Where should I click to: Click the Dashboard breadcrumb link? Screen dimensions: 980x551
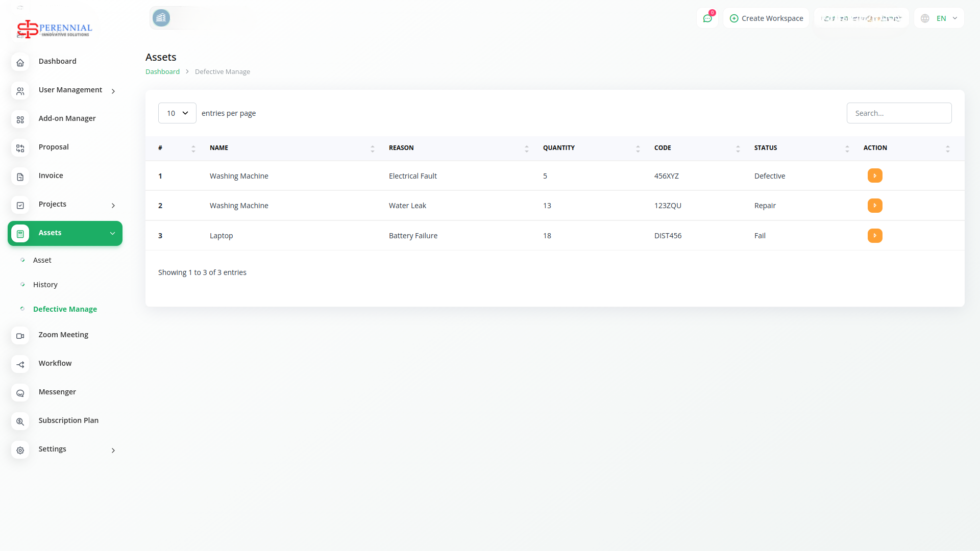162,72
